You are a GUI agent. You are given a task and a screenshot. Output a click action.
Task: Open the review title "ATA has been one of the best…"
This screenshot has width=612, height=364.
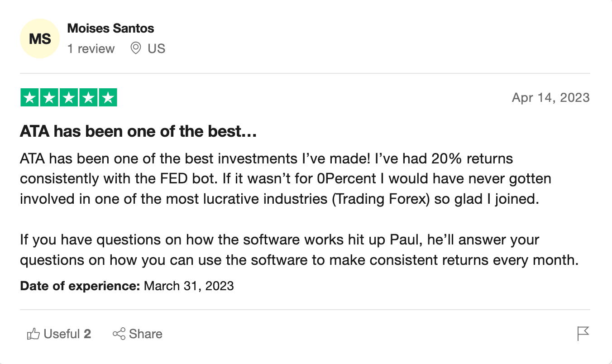tap(139, 132)
